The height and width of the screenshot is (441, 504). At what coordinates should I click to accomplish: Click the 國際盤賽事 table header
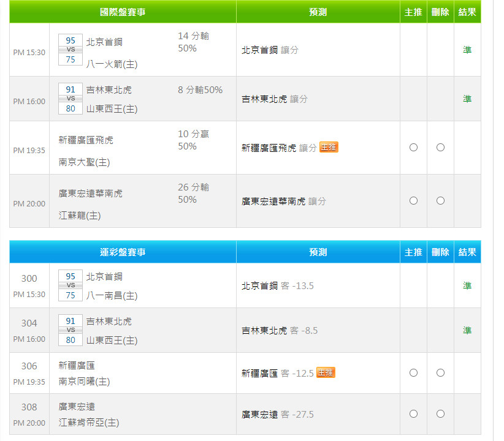[x=123, y=12]
